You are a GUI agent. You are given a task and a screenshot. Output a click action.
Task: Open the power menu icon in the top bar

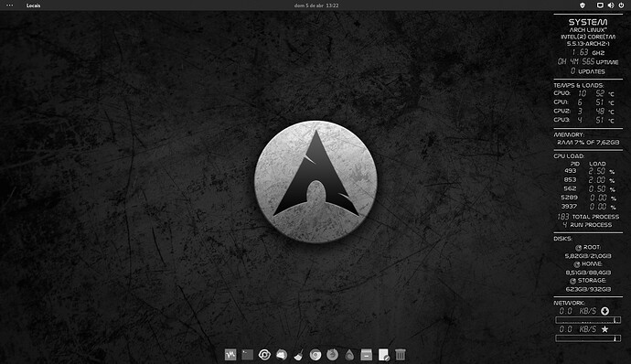click(621, 5)
